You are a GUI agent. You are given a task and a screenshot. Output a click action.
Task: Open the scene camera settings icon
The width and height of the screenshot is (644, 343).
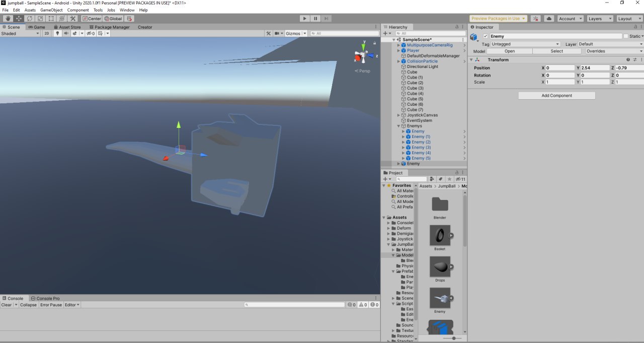pyautogui.click(x=279, y=33)
